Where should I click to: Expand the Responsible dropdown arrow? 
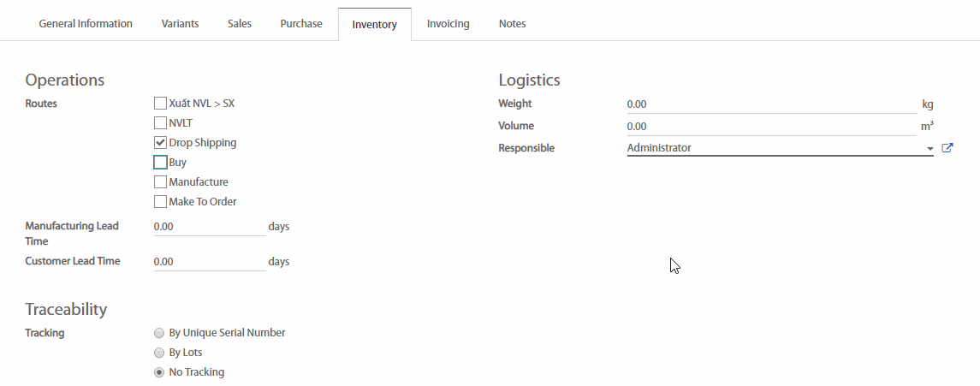pyautogui.click(x=930, y=149)
